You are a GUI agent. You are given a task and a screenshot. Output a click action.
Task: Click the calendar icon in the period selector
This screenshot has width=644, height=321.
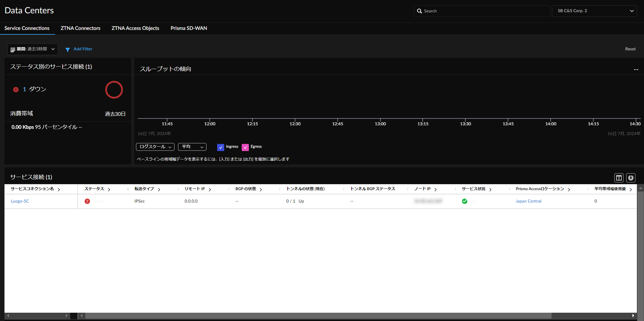tap(13, 50)
